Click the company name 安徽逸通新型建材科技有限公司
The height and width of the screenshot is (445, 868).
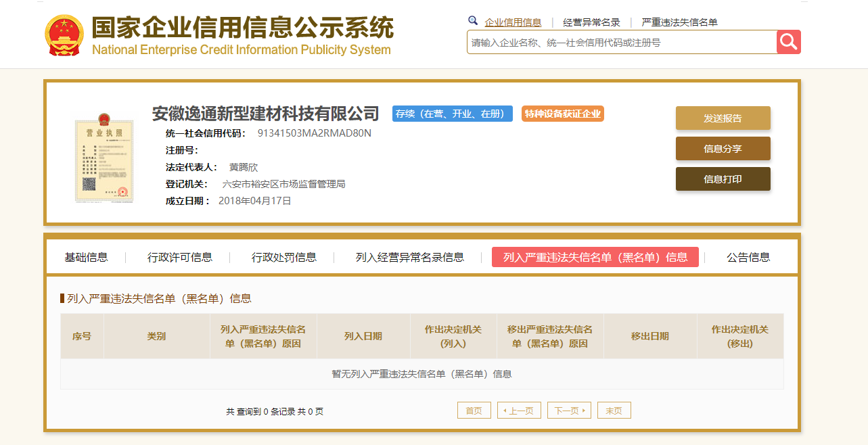266,113
